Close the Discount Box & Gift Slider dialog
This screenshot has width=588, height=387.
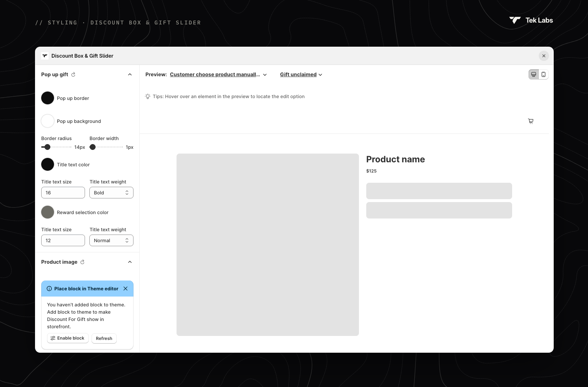pos(544,56)
